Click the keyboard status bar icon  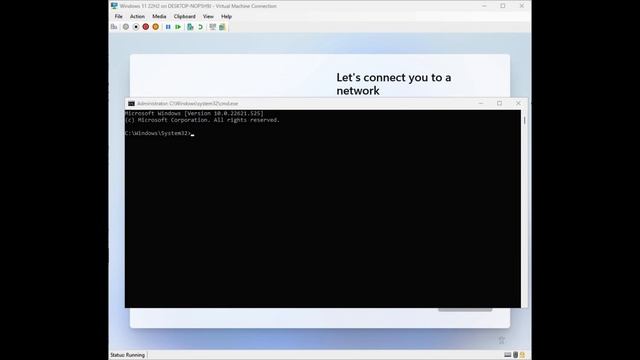[x=507, y=355]
